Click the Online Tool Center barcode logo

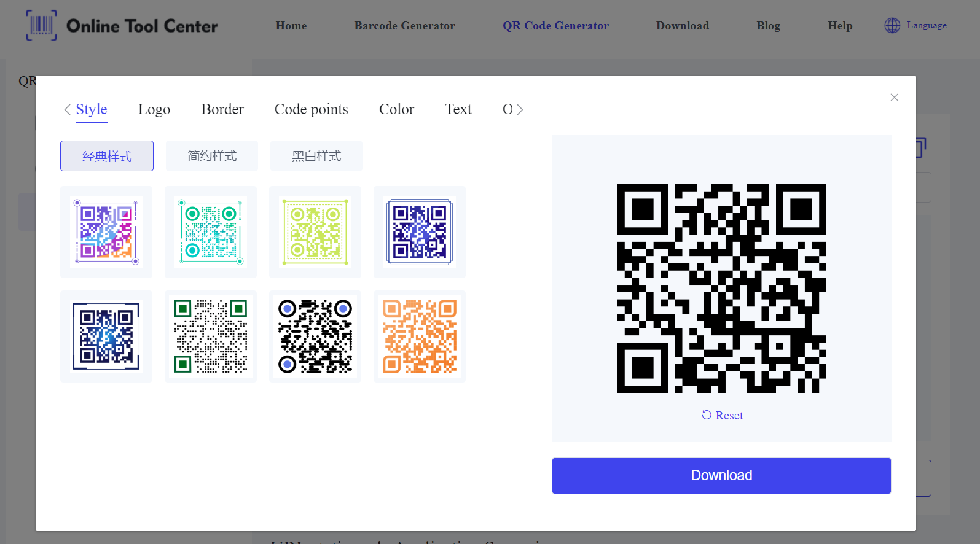122,26
